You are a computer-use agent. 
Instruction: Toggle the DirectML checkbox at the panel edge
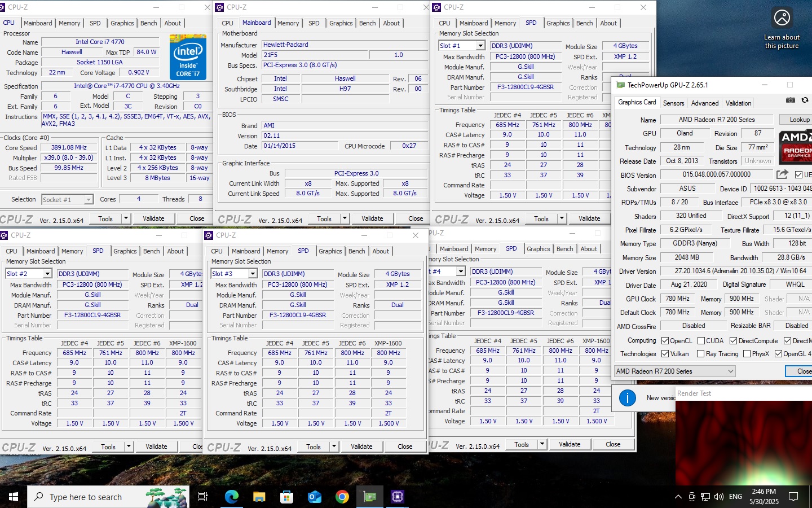787,340
